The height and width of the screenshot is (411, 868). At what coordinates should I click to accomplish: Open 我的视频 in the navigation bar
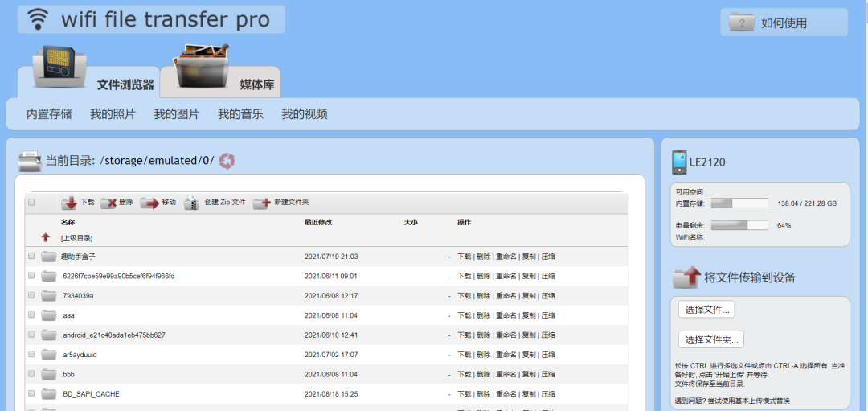[305, 115]
